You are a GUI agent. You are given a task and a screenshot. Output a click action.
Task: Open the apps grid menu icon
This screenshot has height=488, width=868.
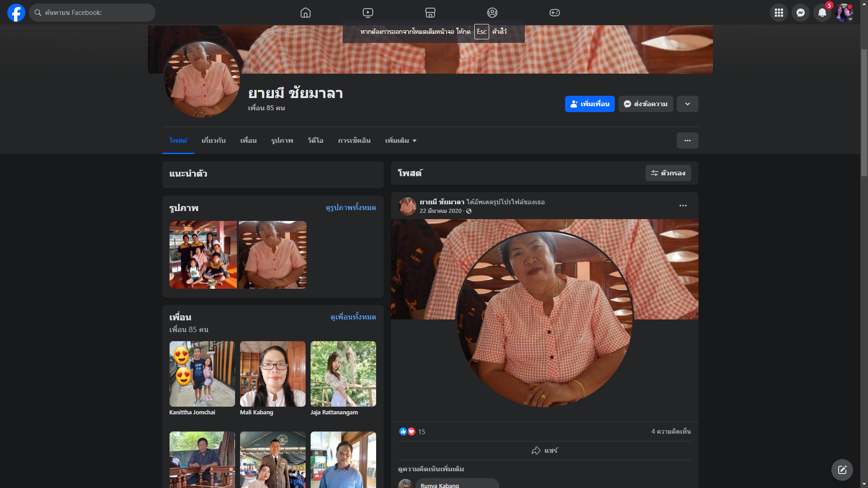[x=779, y=13]
